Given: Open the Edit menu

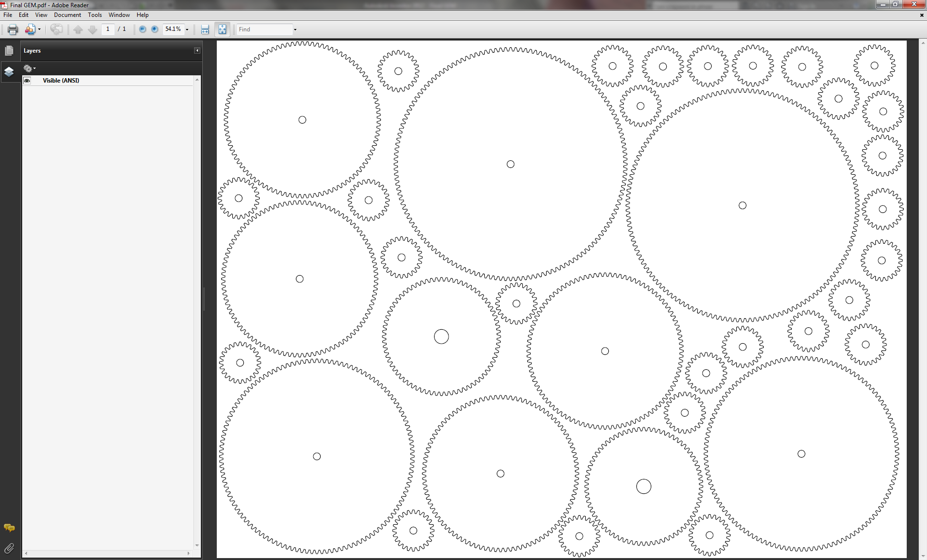Looking at the screenshot, I should pyautogui.click(x=24, y=15).
